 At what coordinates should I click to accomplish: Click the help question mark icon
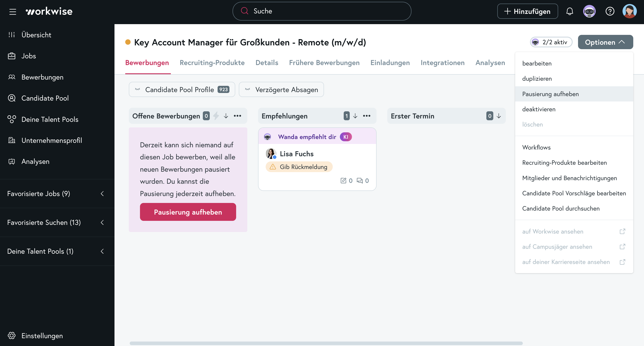610,11
